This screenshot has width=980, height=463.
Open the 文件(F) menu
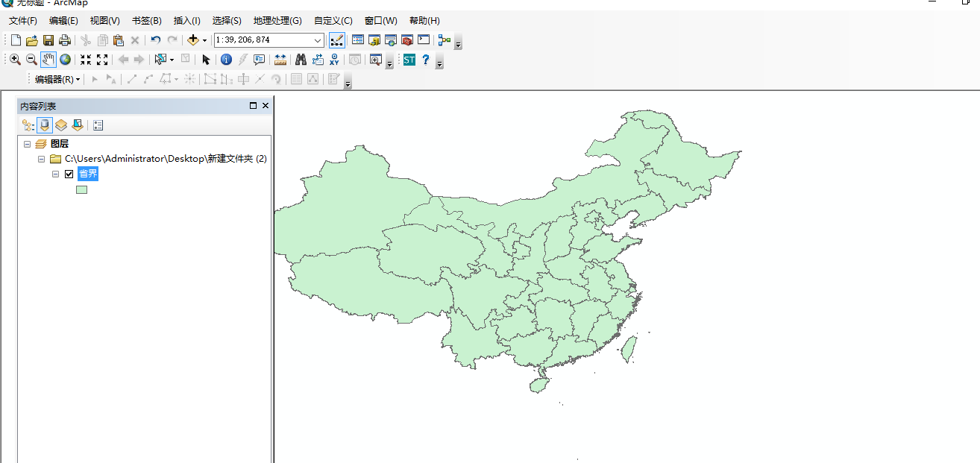coord(23,21)
